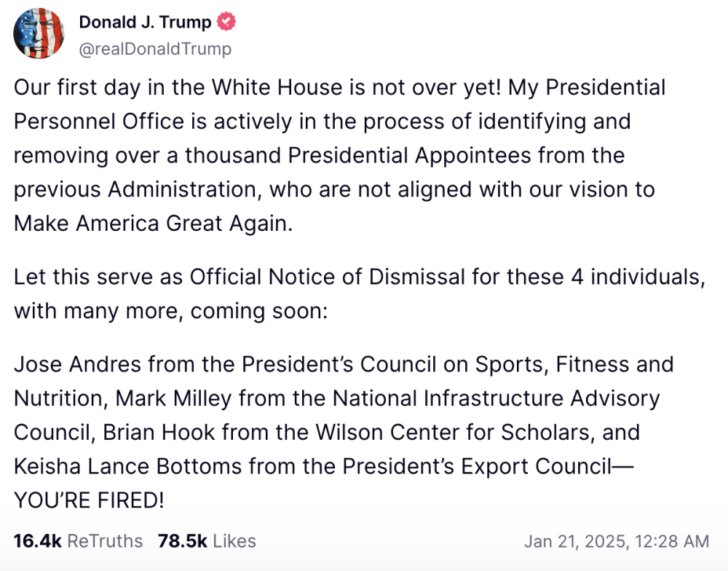Open the 16.4k ReTruths count
Image resolution: width=728 pixels, height=571 pixels.
point(38,541)
